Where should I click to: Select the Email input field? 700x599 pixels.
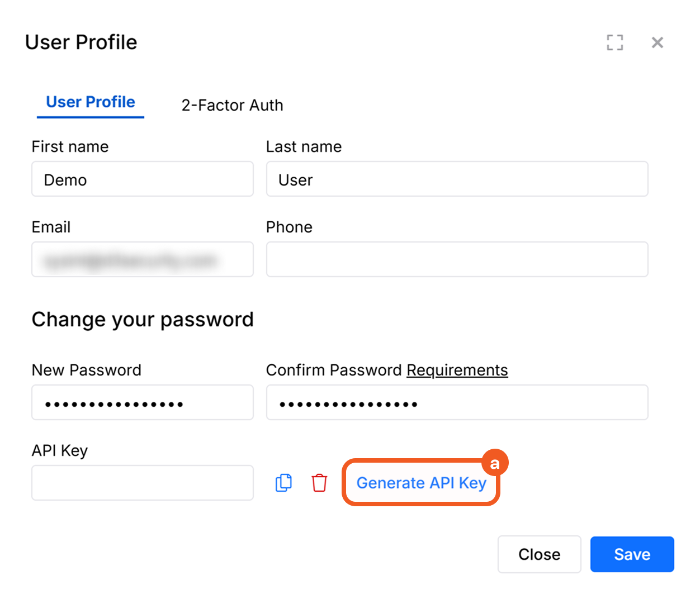143,260
